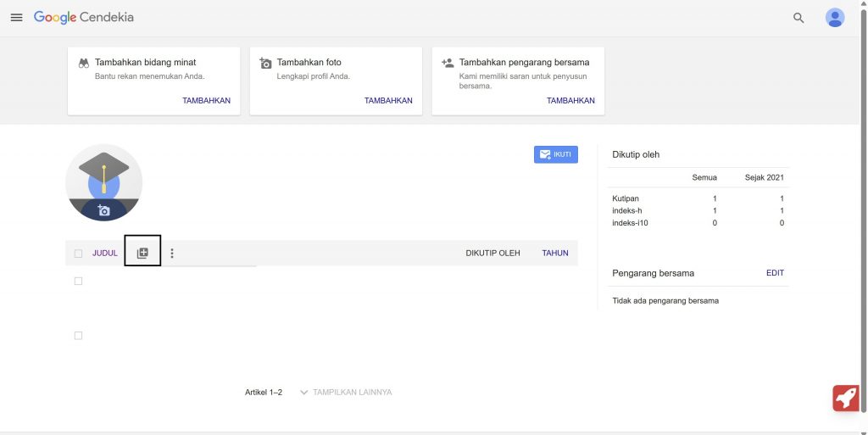Click the add-person icon on co-author card
The height and width of the screenshot is (435, 868).
point(448,63)
